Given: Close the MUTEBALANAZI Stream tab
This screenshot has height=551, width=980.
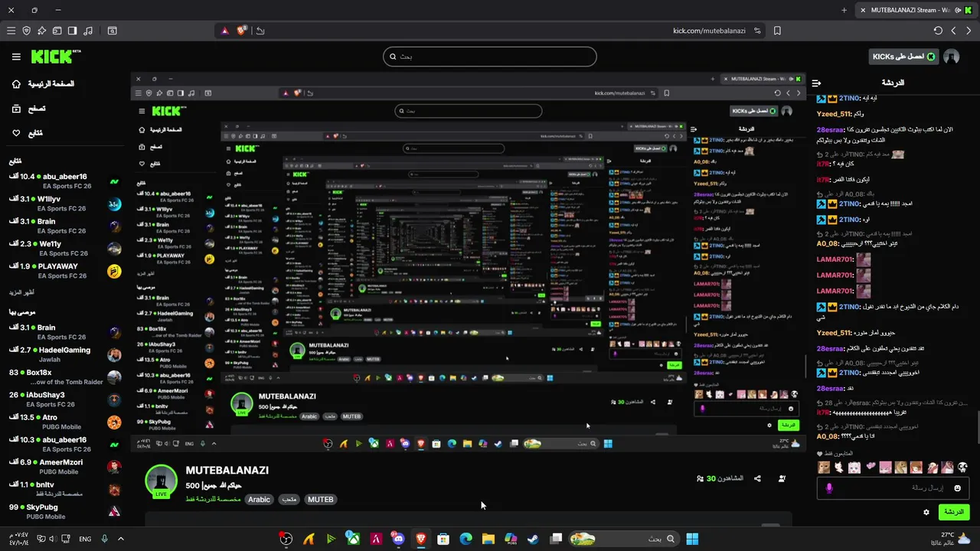Looking at the screenshot, I should tap(863, 10).
